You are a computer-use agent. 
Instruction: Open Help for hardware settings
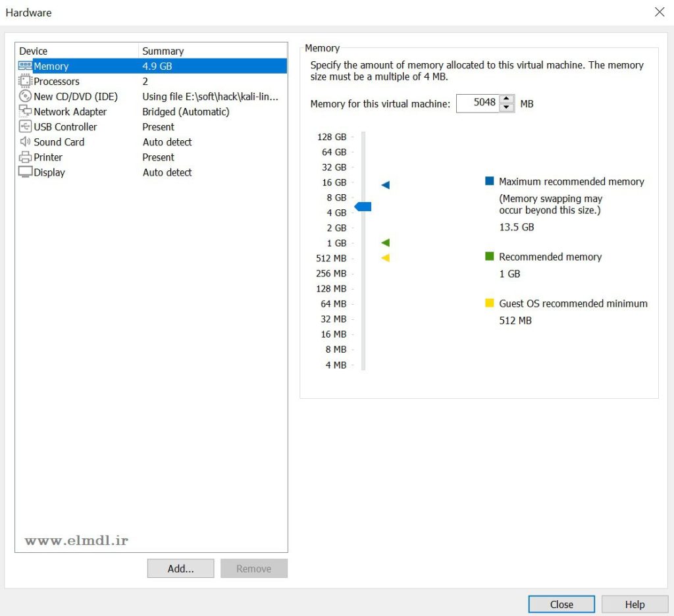pos(635,604)
